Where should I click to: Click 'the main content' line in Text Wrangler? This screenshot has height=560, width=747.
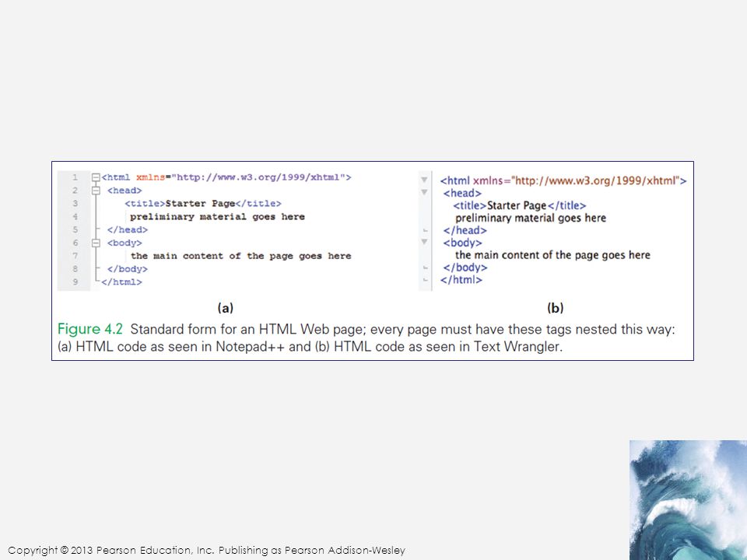click(x=552, y=255)
